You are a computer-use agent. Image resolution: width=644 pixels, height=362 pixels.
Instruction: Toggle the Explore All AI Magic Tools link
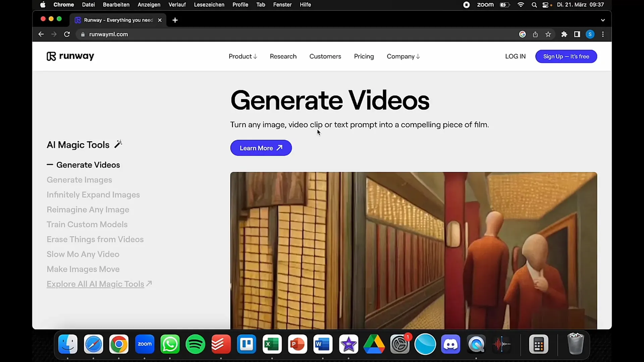(100, 284)
